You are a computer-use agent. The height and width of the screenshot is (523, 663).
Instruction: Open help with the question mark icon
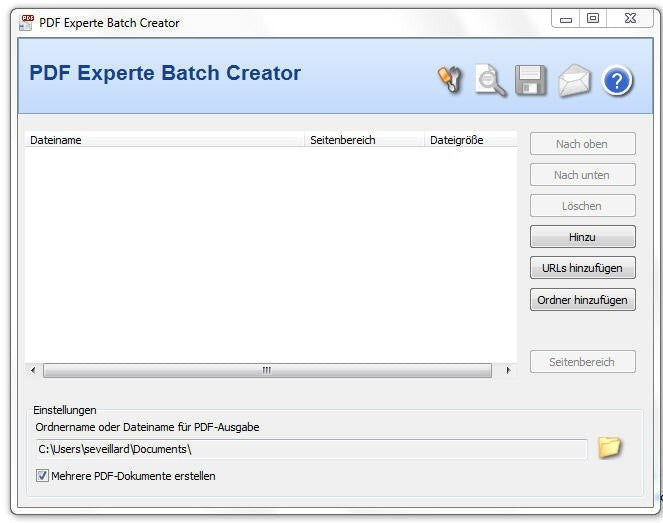pos(617,80)
